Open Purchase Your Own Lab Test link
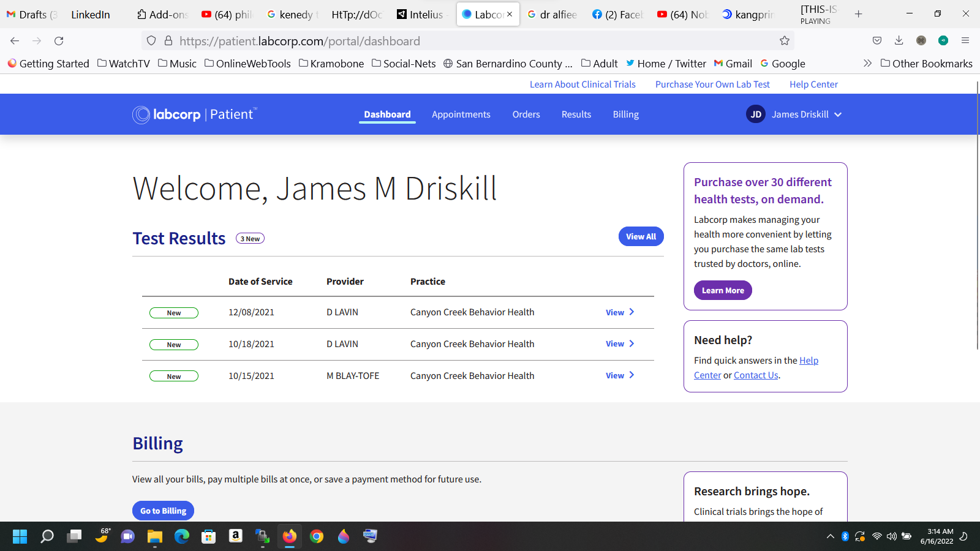The height and width of the screenshot is (551, 980). click(x=712, y=84)
